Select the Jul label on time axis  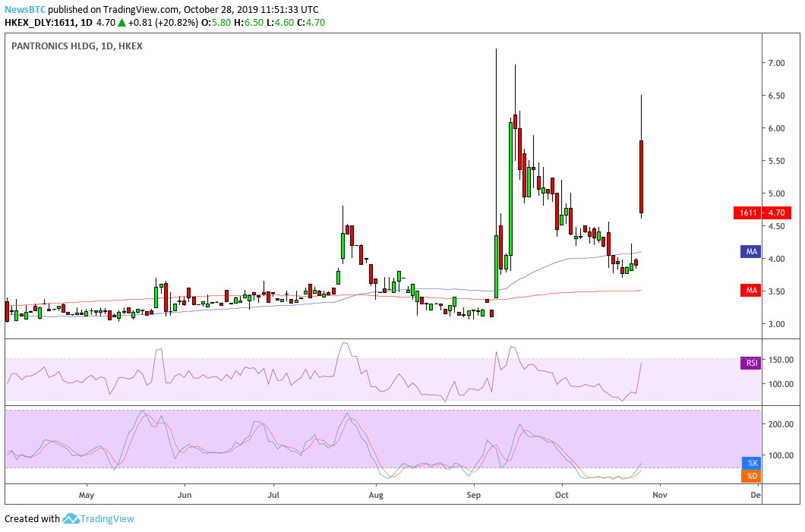[x=274, y=494]
